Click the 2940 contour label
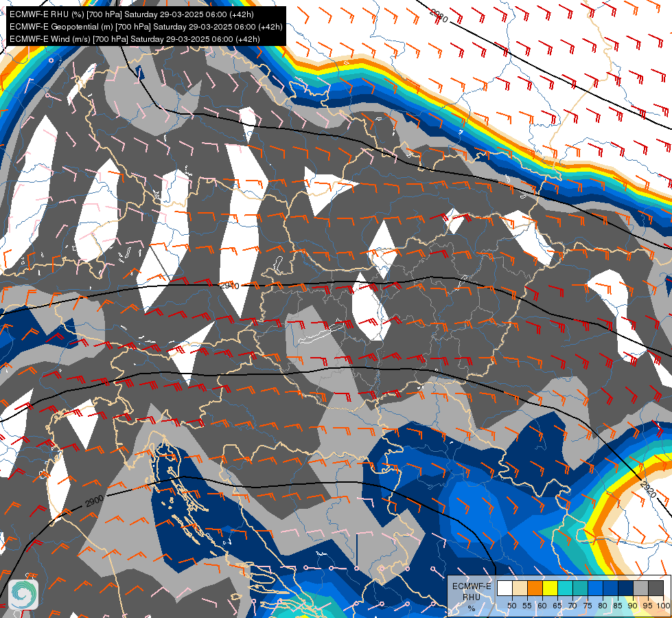This screenshot has width=672, height=618. click(x=230, y=285)
